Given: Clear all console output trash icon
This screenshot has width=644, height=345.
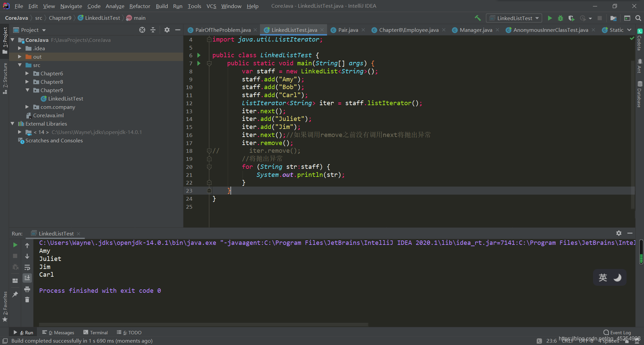Looking at the screenshot, I should [27, 300].
